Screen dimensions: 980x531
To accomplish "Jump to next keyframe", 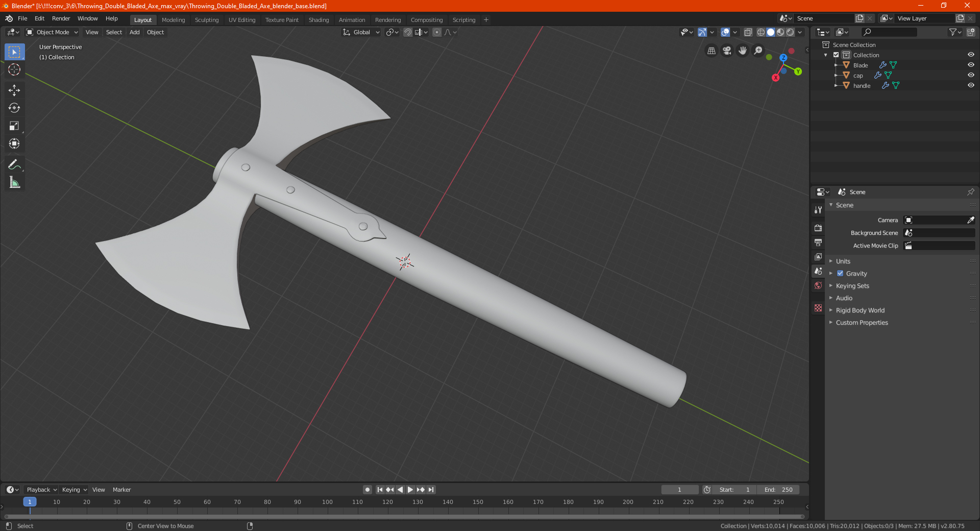I will (x=421, y=490).
